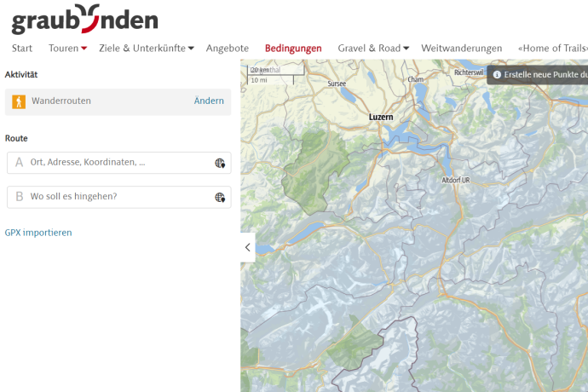Click Altdorf UR on the map
588x392 pixels.
pyautogui.click(x=456, y=181)
